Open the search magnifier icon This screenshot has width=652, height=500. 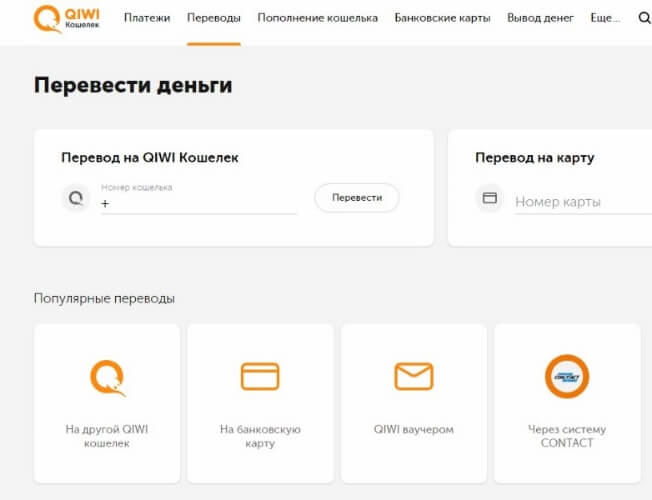click(x=644, y=18)
